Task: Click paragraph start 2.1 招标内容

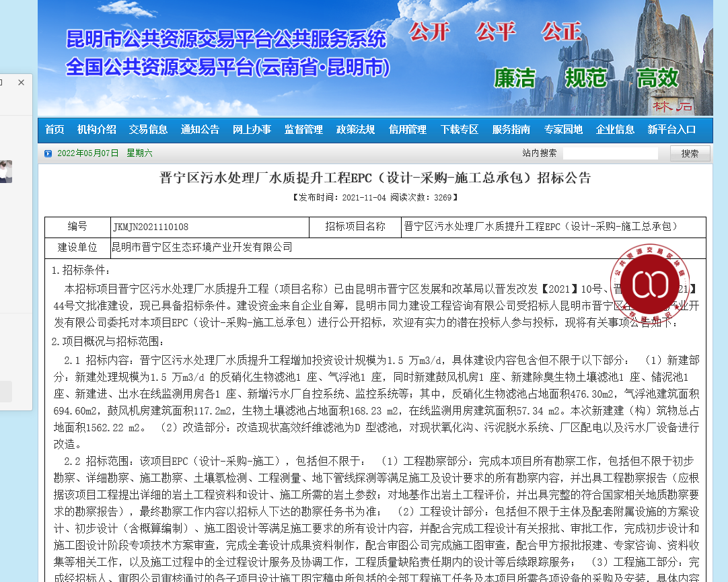Action: click(98, 360)
